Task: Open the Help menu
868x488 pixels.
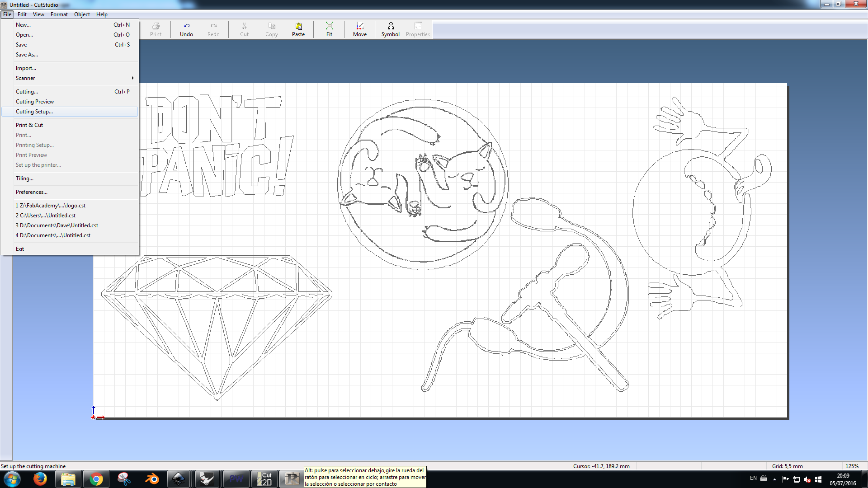Action: coord(102,14)
